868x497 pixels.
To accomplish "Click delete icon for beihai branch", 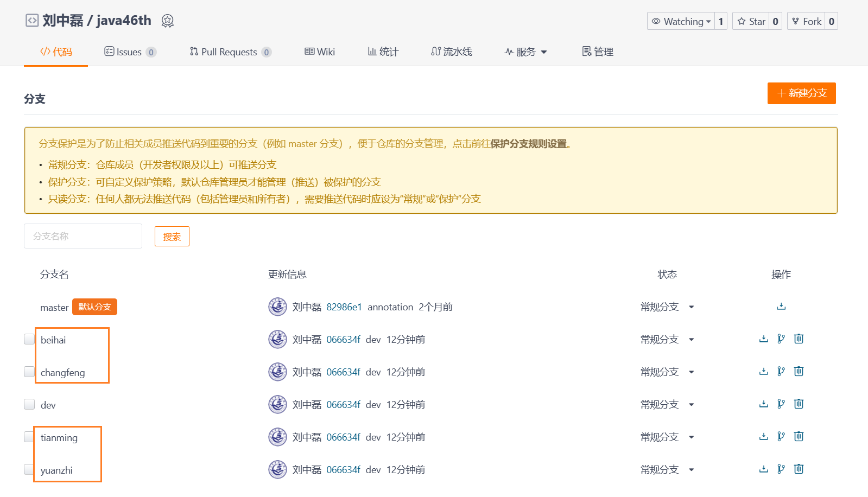I will click(x=799, y=339).
